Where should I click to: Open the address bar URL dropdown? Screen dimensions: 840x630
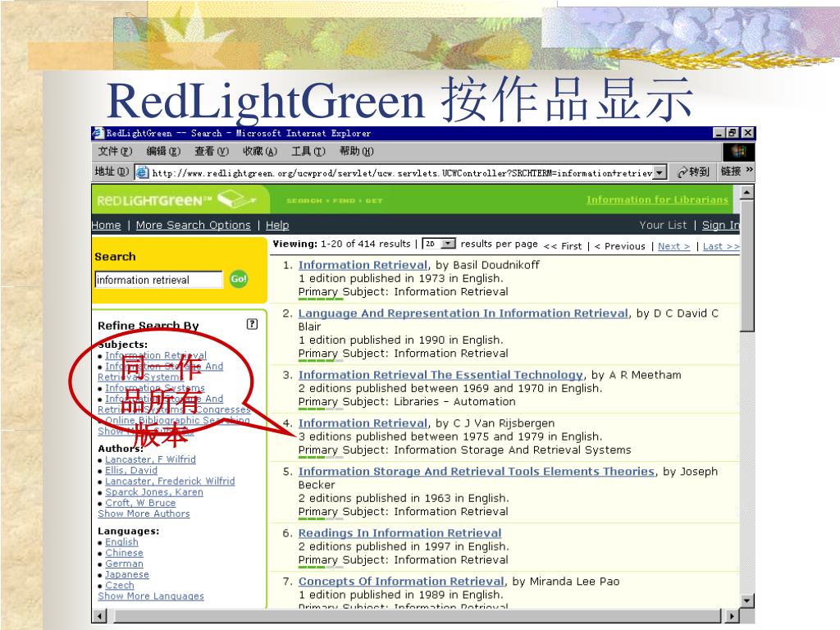(660, 172)
